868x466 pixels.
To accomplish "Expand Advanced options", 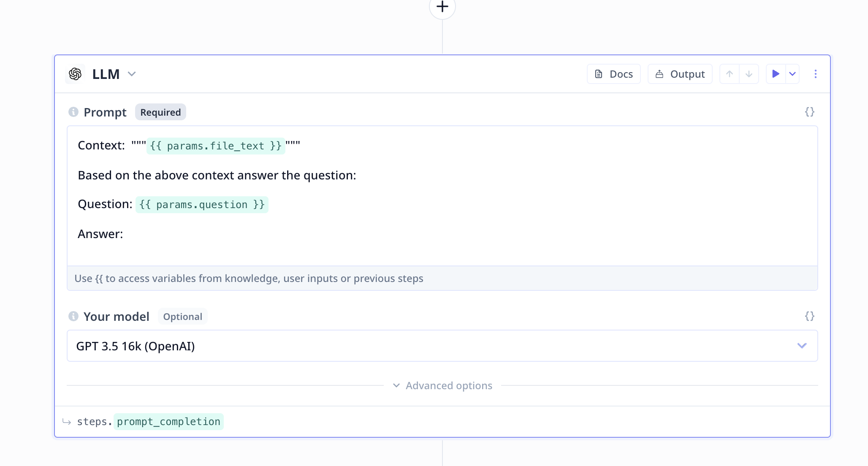I will coord(442,385).
